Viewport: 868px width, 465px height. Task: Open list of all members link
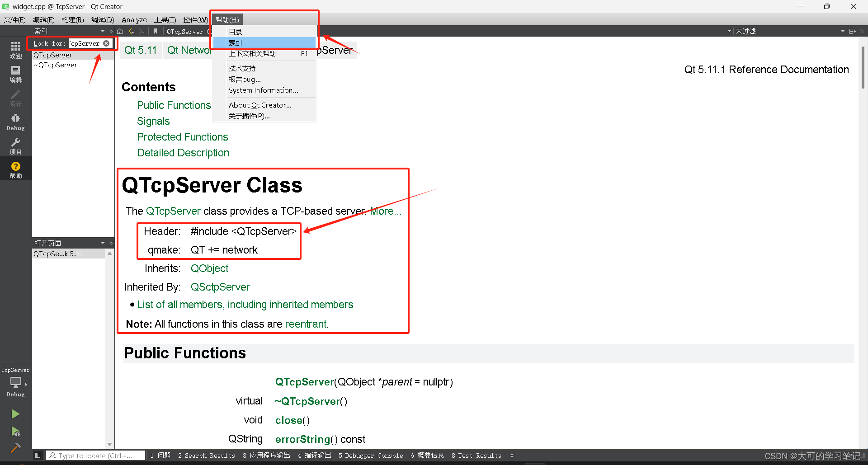245,305
